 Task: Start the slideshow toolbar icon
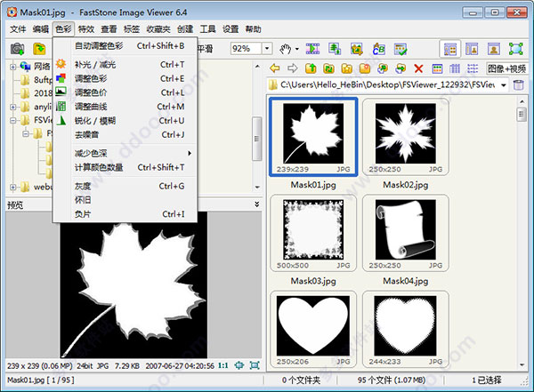click(x=312, y=49)
